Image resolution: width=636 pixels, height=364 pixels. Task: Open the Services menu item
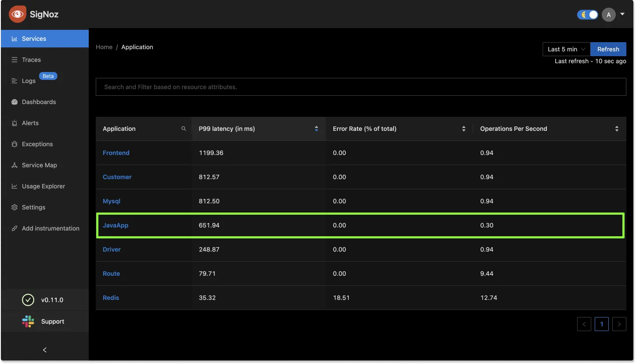point(45,39)
